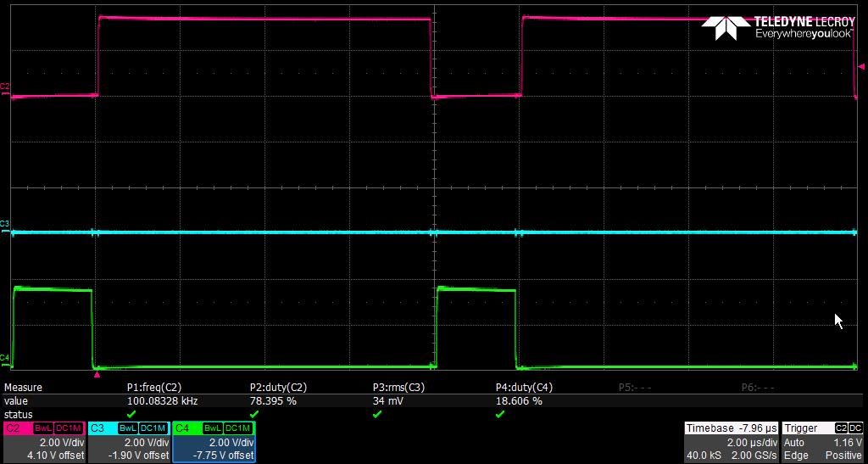Click the status checkmark under P4:duty(C4)
This screenshot has width=868, height=464.
pyautogui.click(x=500, y=414)
